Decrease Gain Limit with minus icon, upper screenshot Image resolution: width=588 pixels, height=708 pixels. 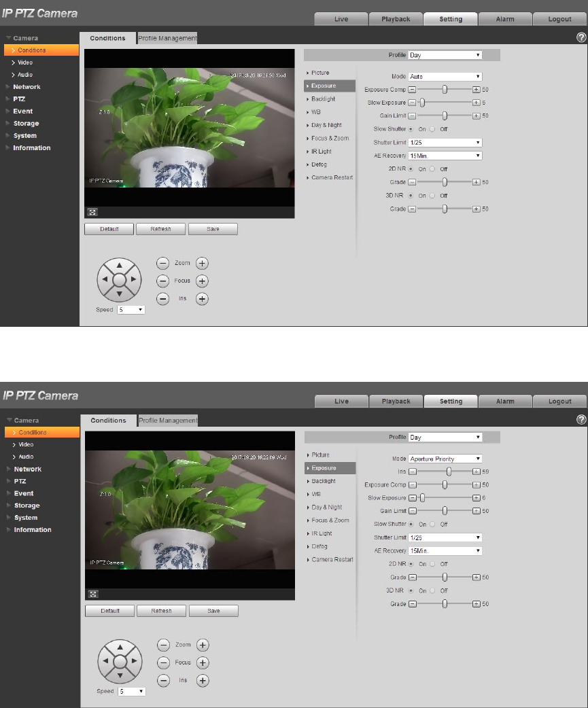412,116
